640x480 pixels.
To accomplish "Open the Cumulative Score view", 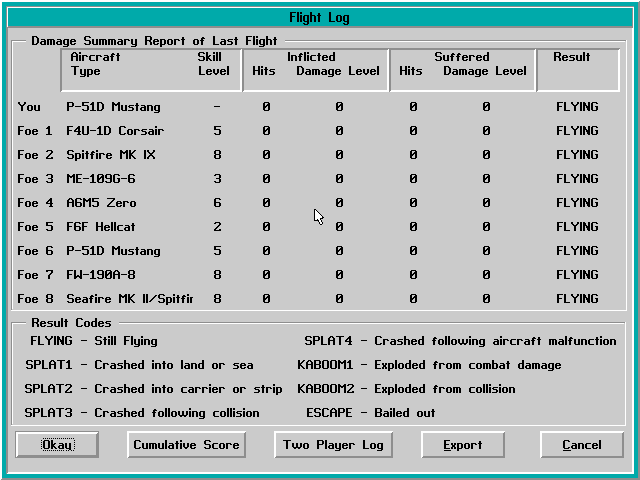I will (186, 444).
